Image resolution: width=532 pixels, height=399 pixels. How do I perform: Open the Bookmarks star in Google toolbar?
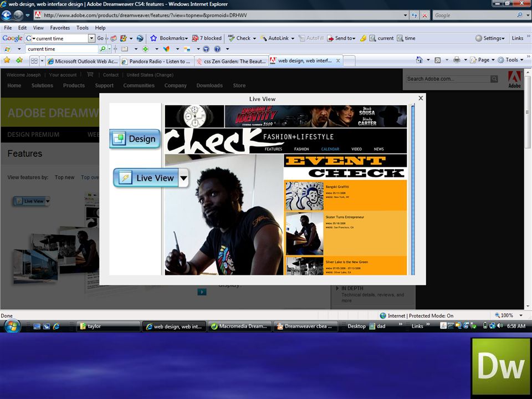click(x=169, y=38)
